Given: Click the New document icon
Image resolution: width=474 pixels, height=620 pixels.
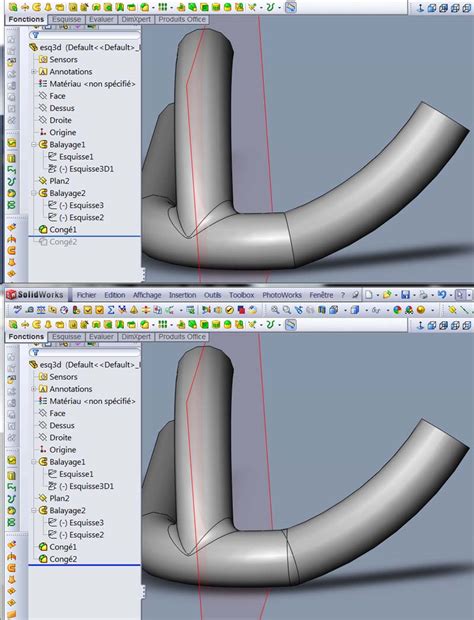Looking at the screenshot, I should pyautogui.click(x=368, y=295).
